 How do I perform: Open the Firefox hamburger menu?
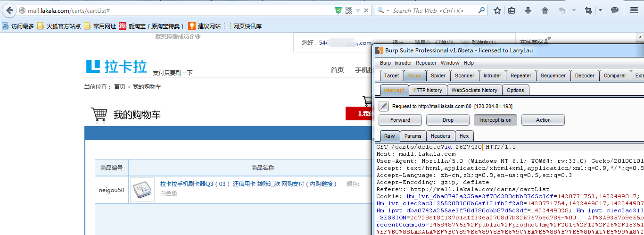click(634, 10)
